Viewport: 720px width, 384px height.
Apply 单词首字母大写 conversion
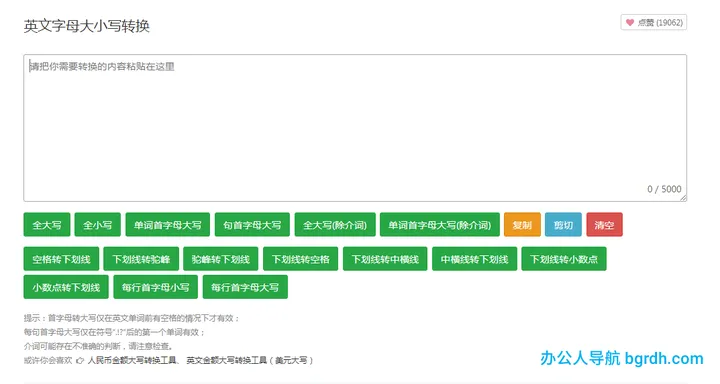(168, 225)
